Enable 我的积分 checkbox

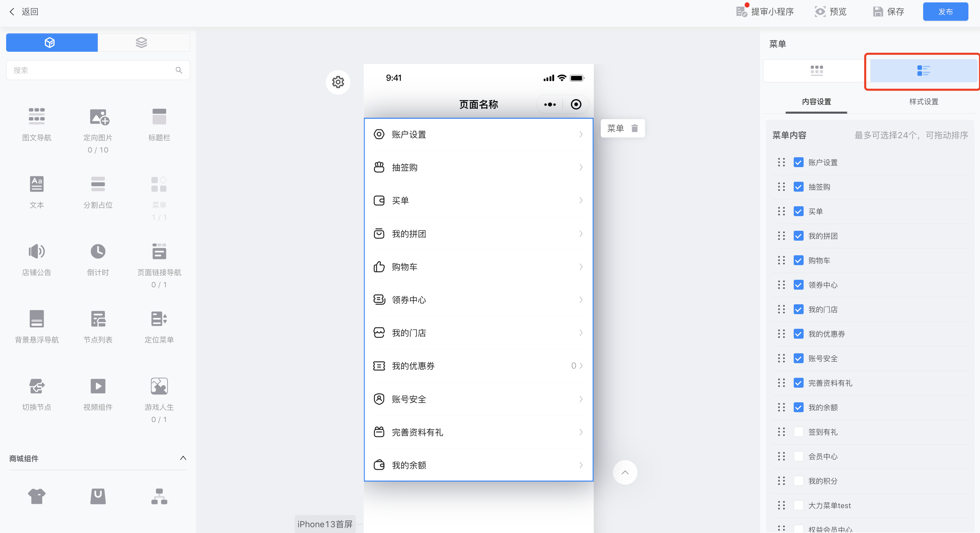pyautogui.click(x=798, y=481)
